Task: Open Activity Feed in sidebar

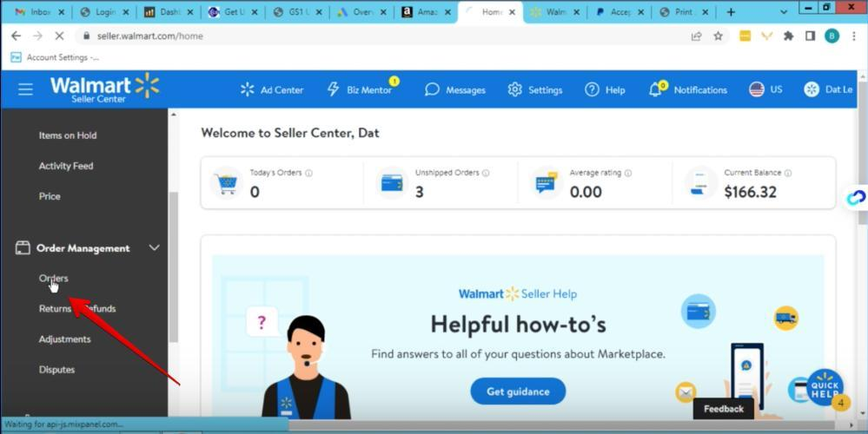Action: (66, 166)
